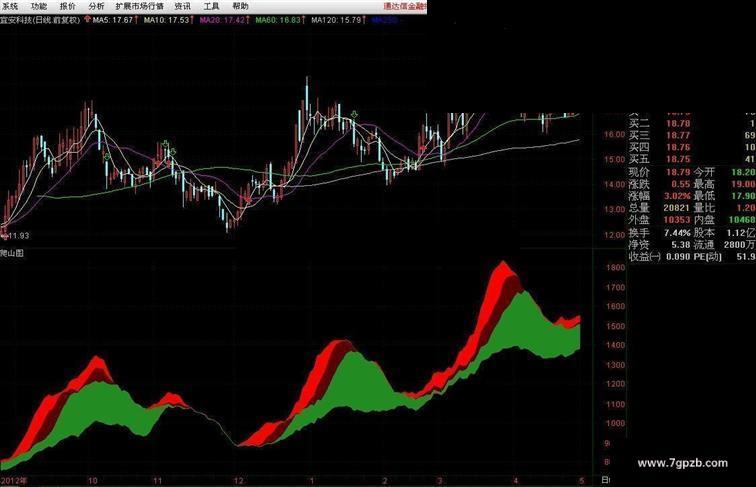Viewport: 756px width, 487px height.
Task: Click the 1800 indicator axis label
Action: (x=615, y=268)
